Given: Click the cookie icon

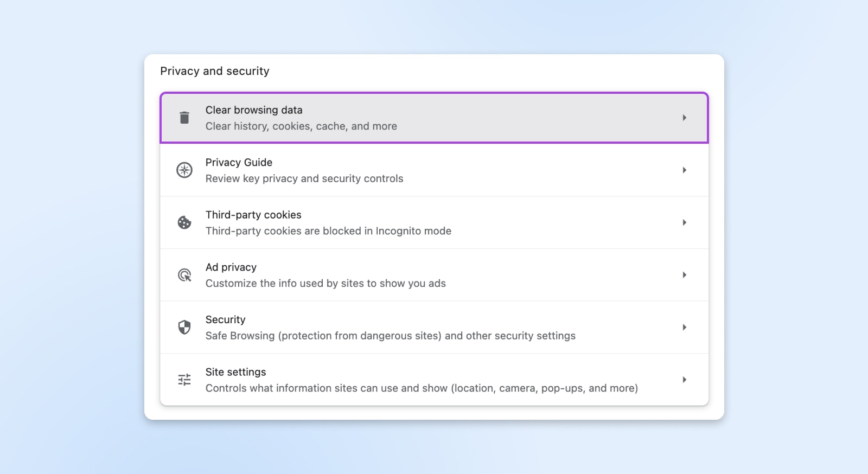Looking at the screenshot, I should click(184, 222).
